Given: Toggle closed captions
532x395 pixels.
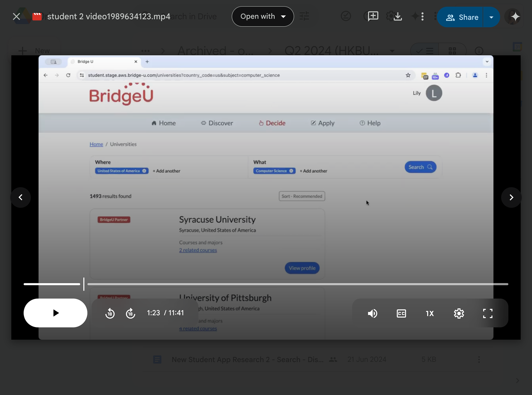Looking at the screenshot, I should (x=401, y=313).
